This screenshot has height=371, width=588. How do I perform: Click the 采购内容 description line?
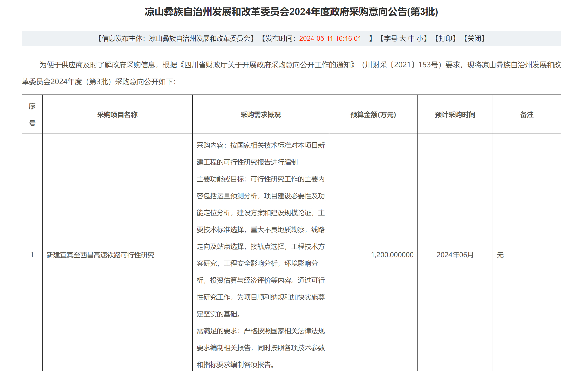tap(261, 154)
